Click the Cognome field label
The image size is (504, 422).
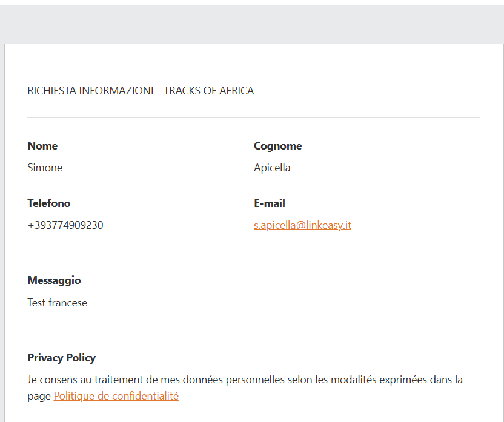point(277,146)
